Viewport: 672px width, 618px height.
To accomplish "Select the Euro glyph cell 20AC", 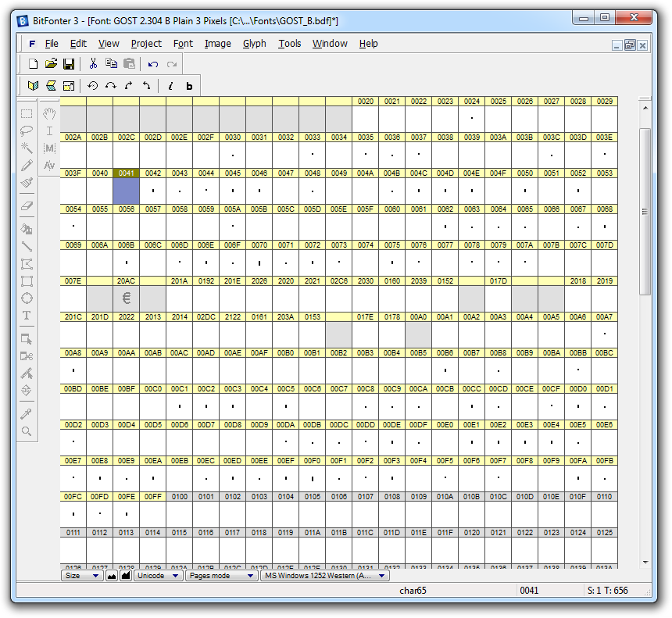I will [126, 298].
